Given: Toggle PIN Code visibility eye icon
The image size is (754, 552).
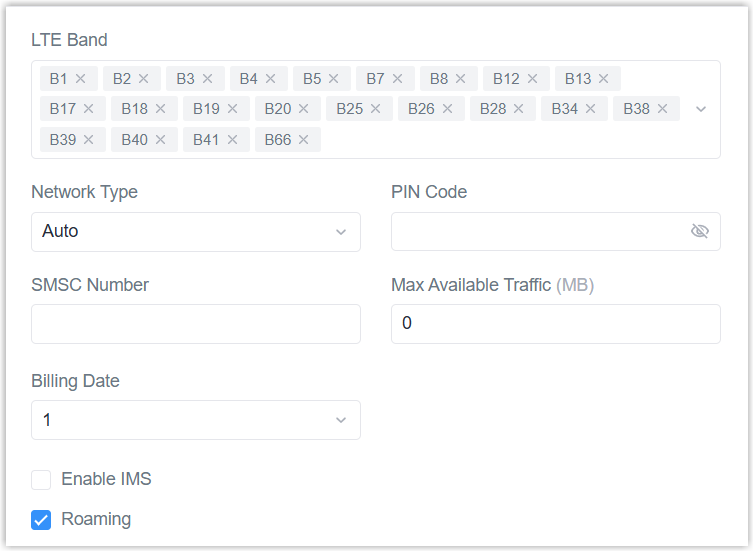Looking at the screenshot, I should pyautogui.click(x=700, y=231).
